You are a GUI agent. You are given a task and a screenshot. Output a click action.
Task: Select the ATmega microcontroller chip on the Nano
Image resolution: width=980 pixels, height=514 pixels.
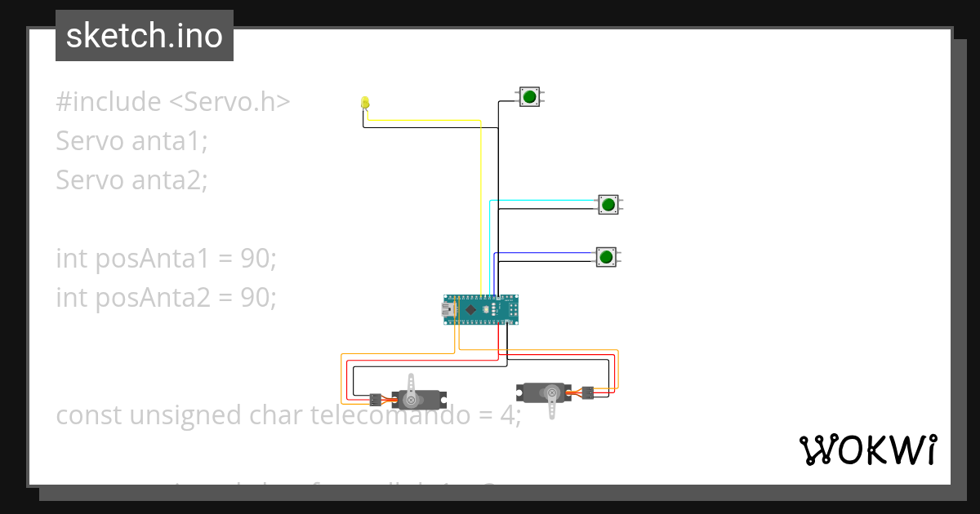pos(470,309)
